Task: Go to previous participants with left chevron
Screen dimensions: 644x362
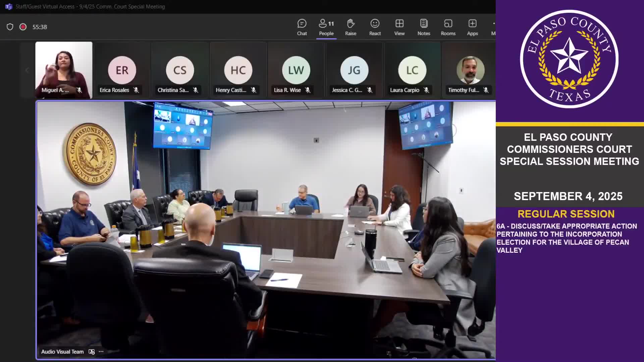Action: 27,70
